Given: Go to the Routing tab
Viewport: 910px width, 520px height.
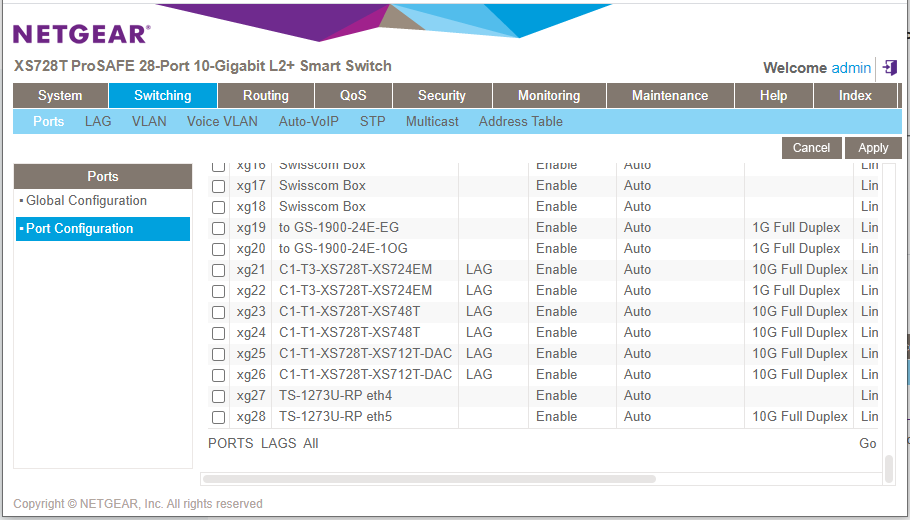Looking at the screenshot, I should 266,96.
